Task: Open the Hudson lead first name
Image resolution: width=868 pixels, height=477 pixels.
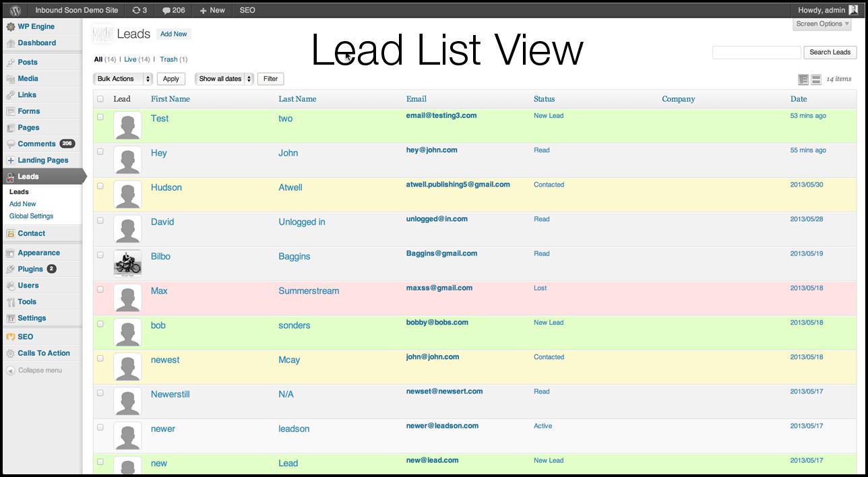Action: (166, 187)
